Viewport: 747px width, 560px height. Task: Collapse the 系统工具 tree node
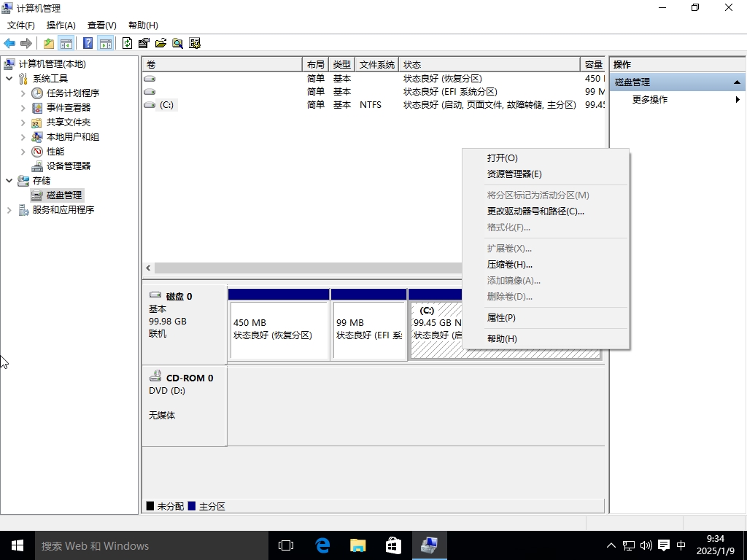[x=9, y=79]
